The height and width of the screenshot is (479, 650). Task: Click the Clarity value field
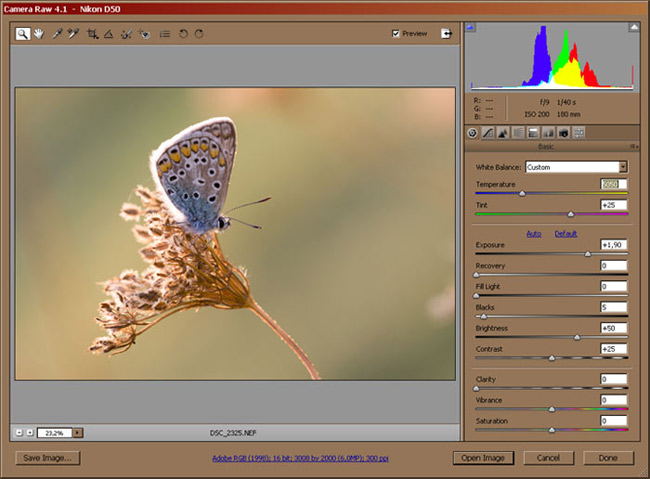pos(614,379)
